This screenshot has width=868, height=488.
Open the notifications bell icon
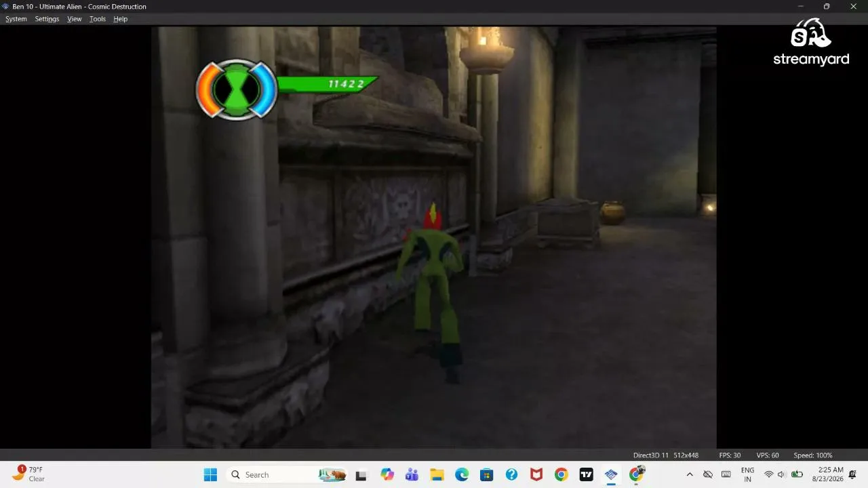pos(853,474)
